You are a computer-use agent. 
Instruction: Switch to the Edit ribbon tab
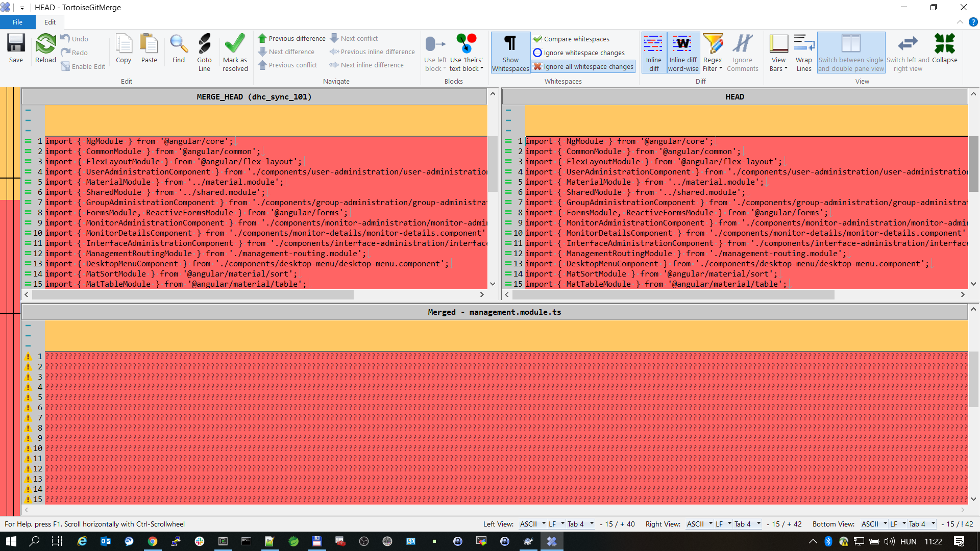click(x=50, y=22)
